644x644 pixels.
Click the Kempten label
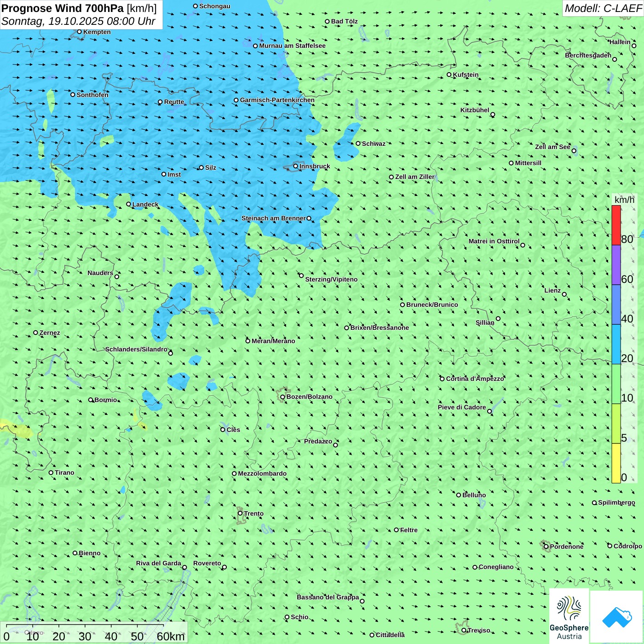(97, 32)
